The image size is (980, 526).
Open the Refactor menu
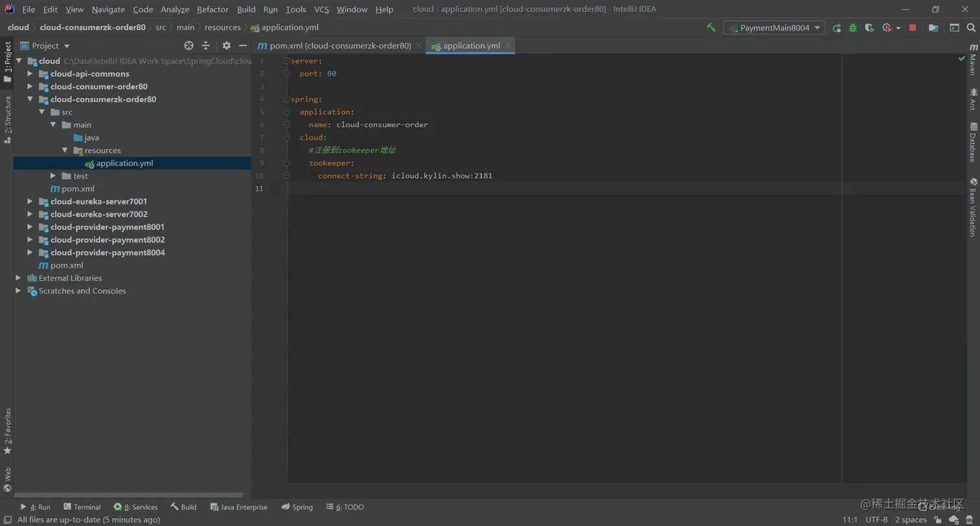(213, 10)
